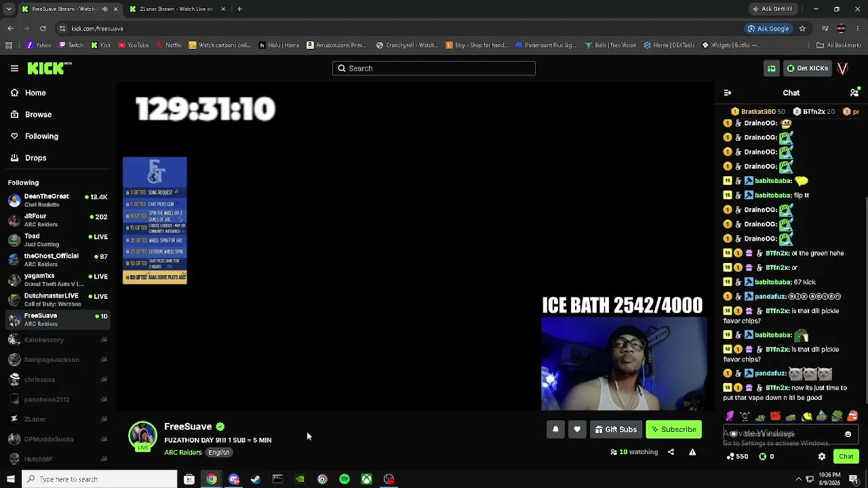Click the English language tag
This screenshot has width=868, height=488.
click(x=219, y=453)
